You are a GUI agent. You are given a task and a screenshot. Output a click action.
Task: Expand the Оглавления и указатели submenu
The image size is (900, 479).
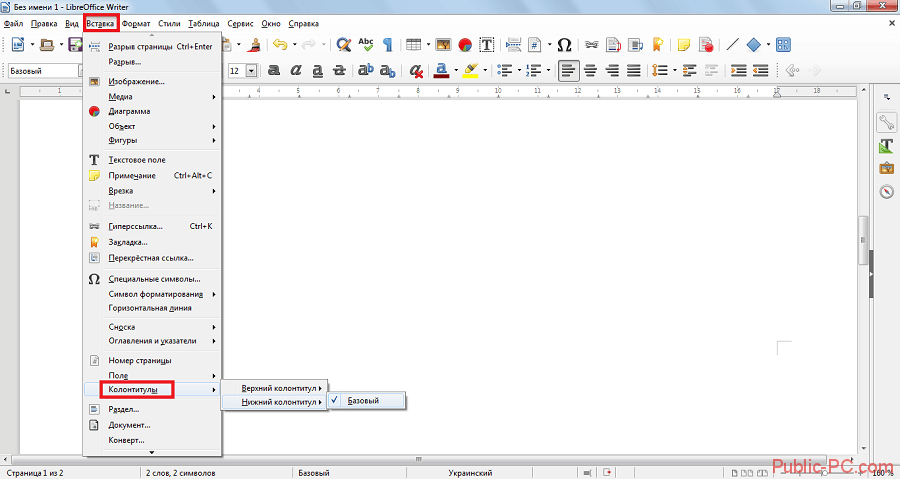160,341
